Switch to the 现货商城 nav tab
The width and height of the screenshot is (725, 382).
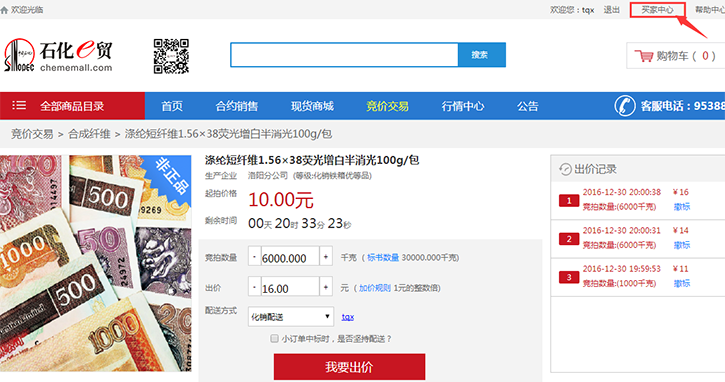coord(312,106)
